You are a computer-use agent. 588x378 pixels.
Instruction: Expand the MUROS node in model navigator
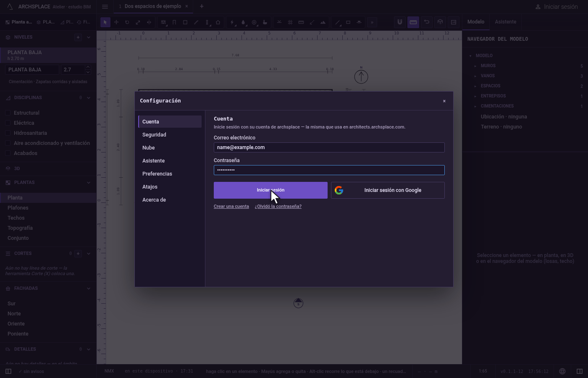(475, 66)
